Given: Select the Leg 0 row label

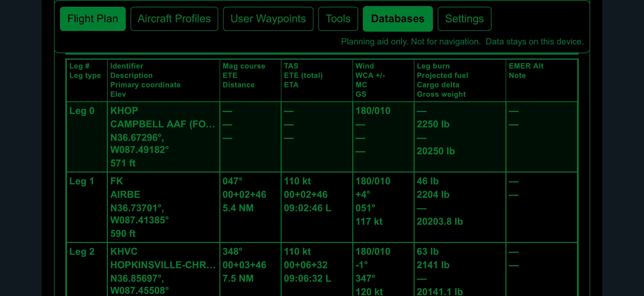Looking at the screenshot, I should tap(82, 111).
